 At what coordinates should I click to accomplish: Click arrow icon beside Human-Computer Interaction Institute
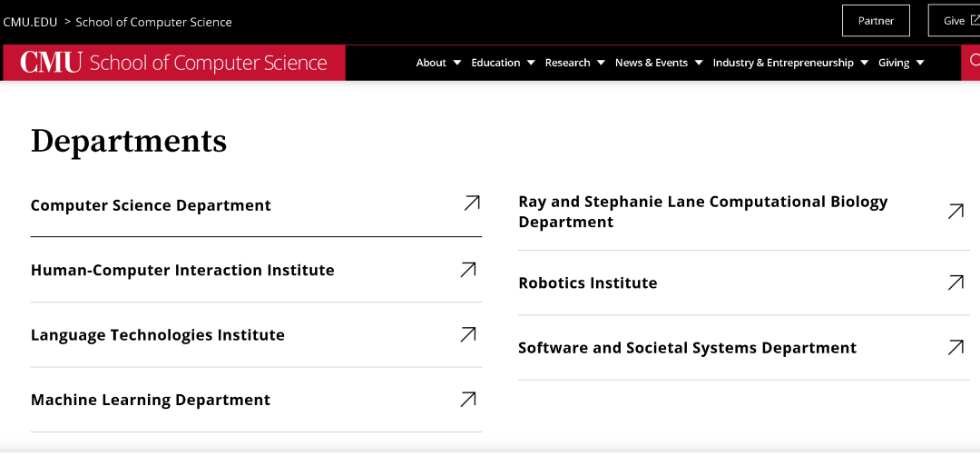(x=468, y=270)
